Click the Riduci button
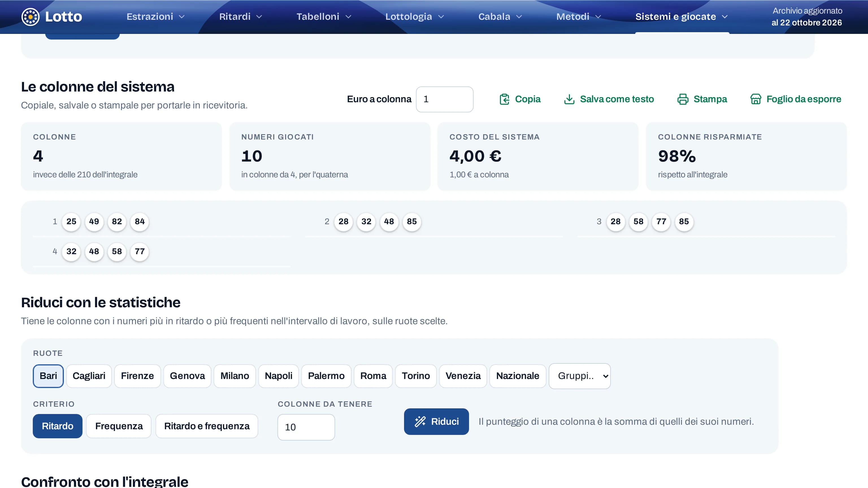 (436, 421)
